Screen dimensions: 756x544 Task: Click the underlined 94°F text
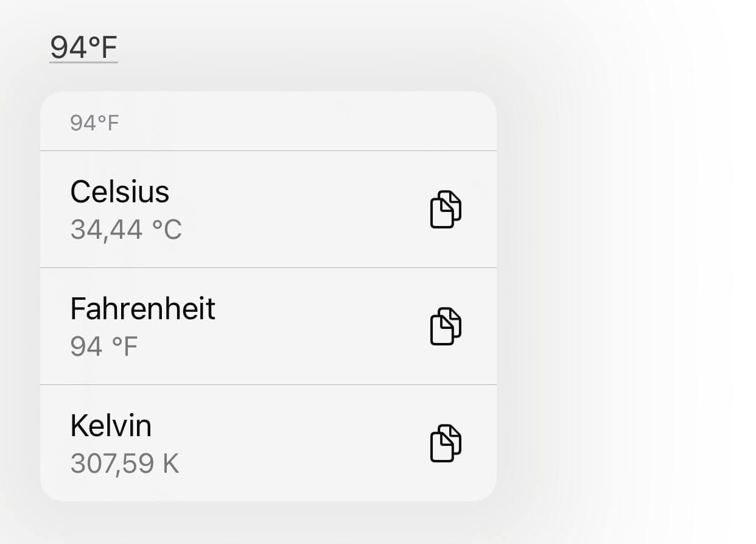[x=83, y=47]
